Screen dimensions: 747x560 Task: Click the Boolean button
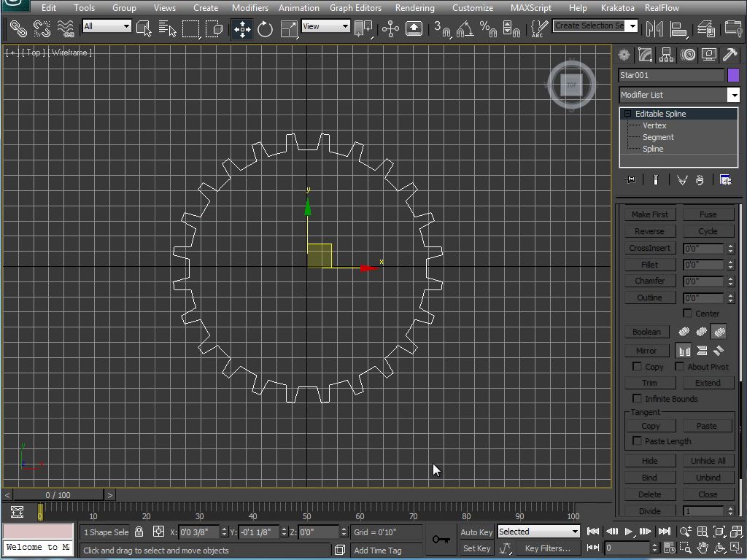tap(646, 332)
